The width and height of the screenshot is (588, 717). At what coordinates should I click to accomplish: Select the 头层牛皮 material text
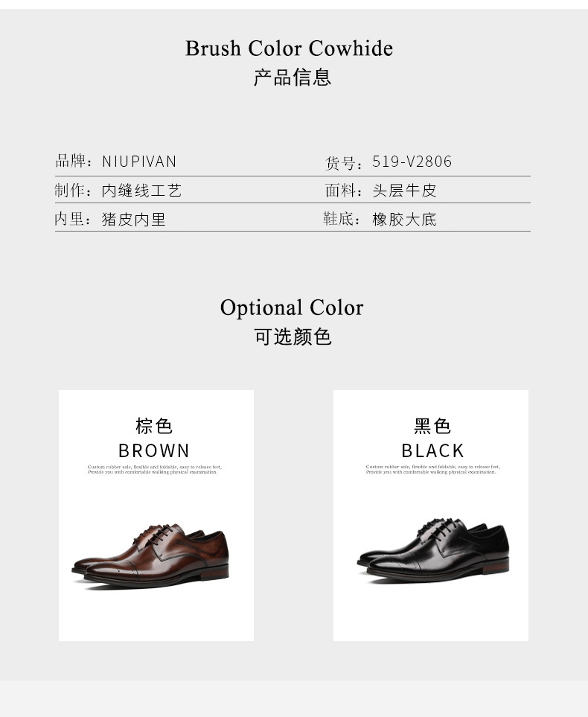[405, 191]
